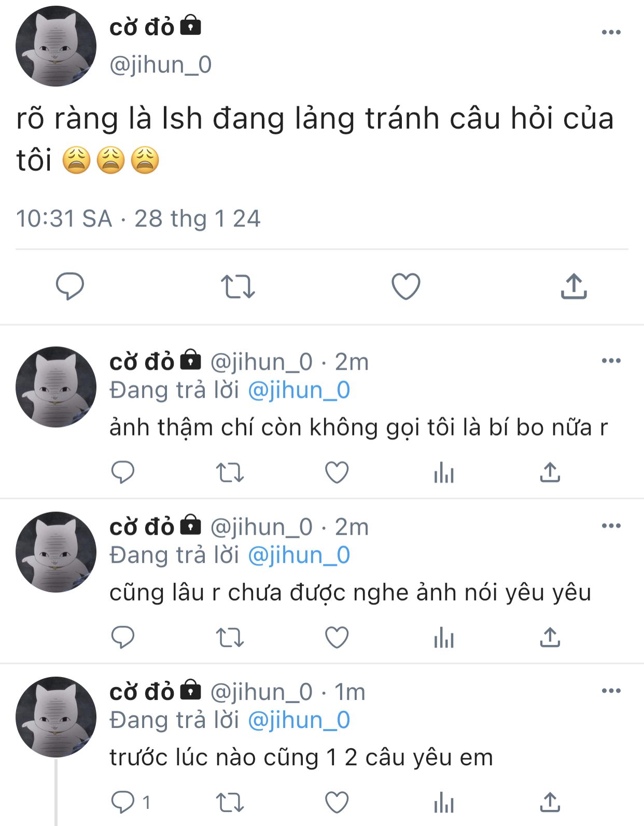The width and height of the screenshot is (644, 826).
Task: Open cat profile picture on main tweet
Action: [56, 46]
